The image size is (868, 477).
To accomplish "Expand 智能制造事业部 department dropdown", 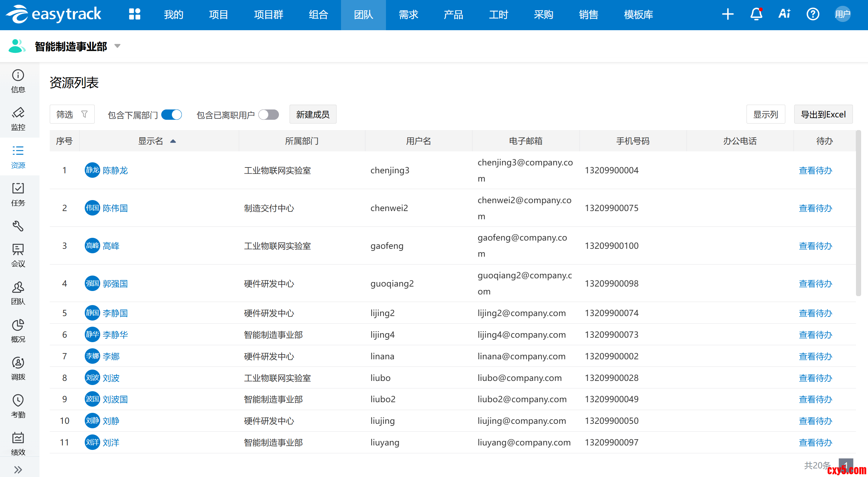I will [117, 46].
